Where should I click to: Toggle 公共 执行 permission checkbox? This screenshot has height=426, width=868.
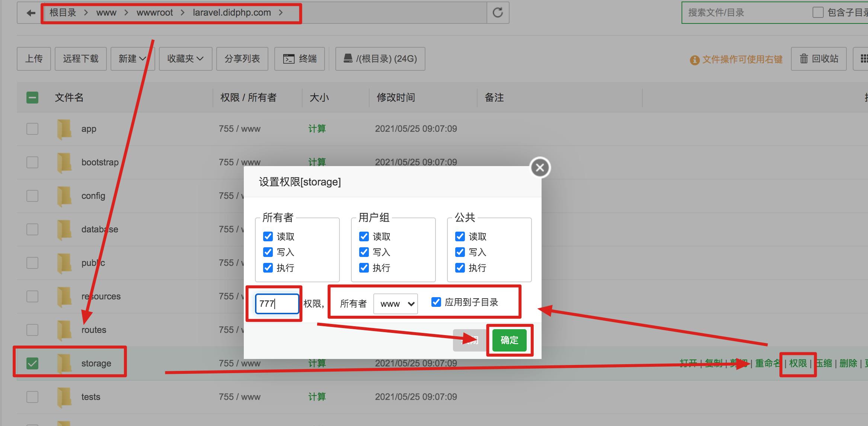(460, 268)
